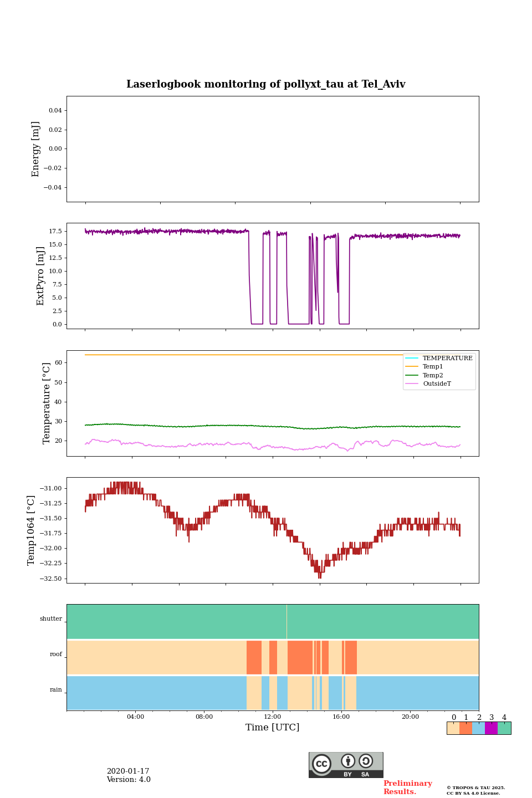
Task: Select the orange color swatch labeled 1
Action: click(x=465, y=728)
